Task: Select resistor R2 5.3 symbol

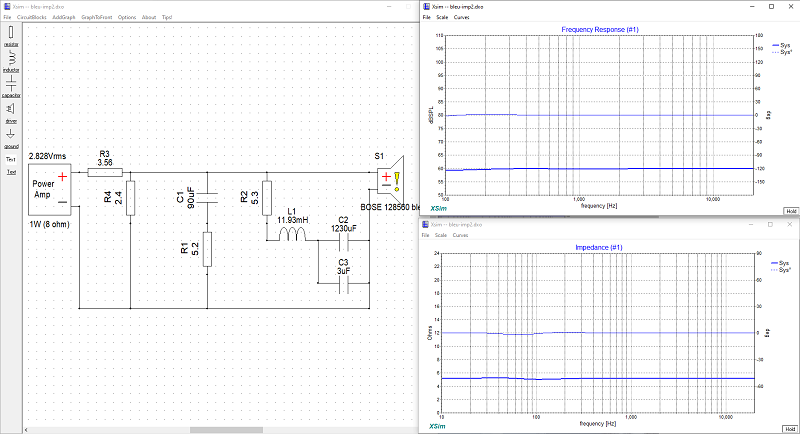Action: [267, 198]
